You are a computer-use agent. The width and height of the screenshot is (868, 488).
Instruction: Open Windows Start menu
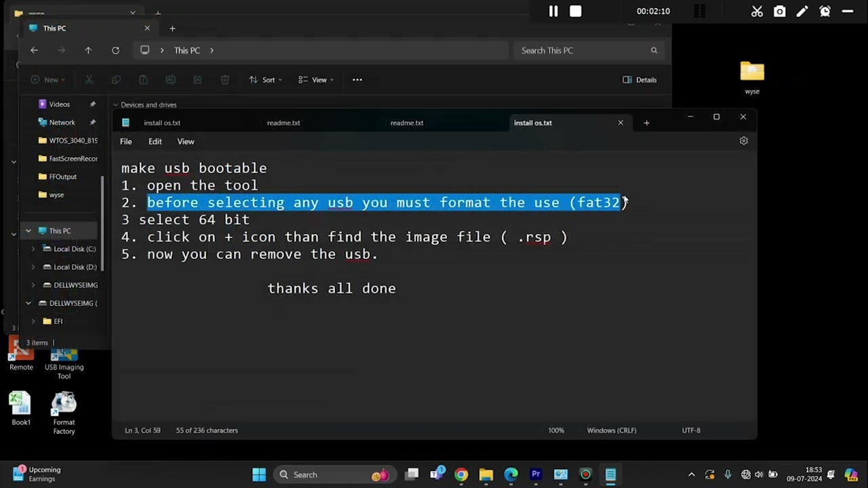click(x=259, y=474)
